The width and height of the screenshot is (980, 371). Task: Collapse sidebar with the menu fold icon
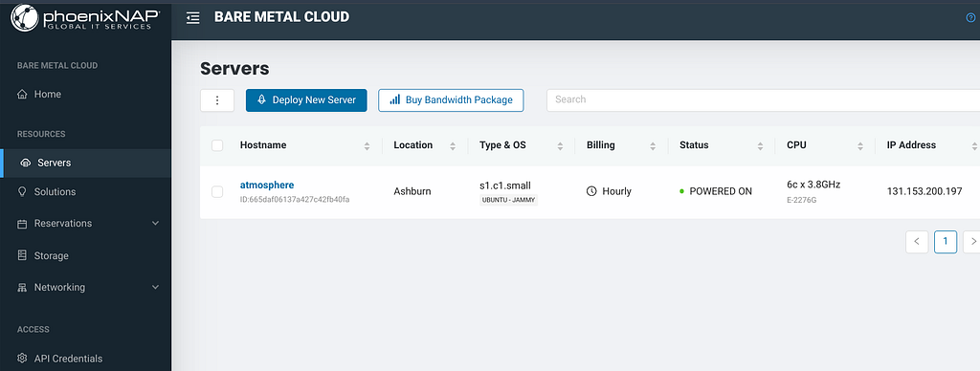click(193, 18)
